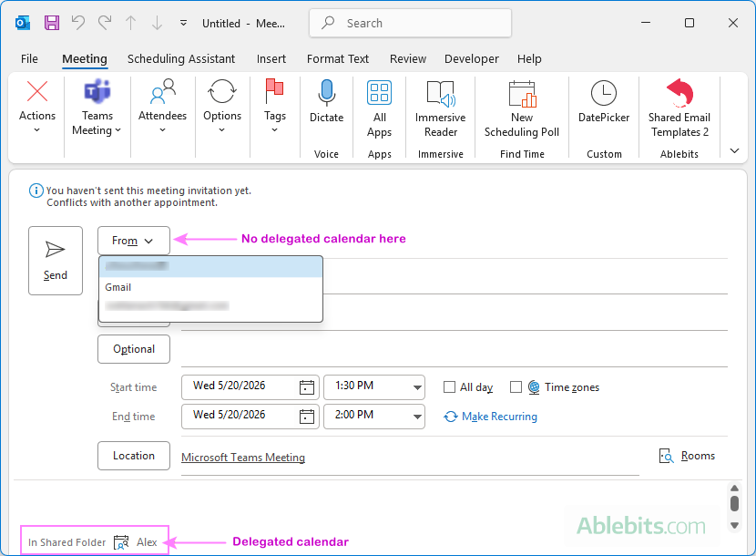Enable the Time zones checkbox
The height and width of the screenshot is (556, 756).
[516, 387]
